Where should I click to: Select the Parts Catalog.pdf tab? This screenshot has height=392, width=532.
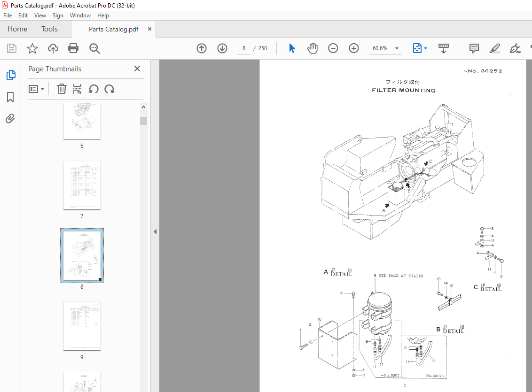(113, 29)
